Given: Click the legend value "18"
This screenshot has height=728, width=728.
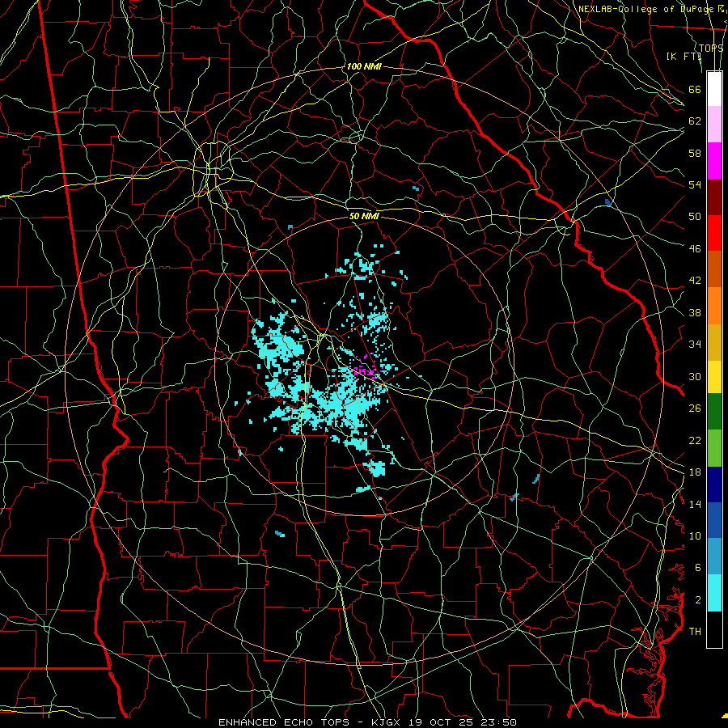Looking at the screenshot, I should [x=695, y=472].
